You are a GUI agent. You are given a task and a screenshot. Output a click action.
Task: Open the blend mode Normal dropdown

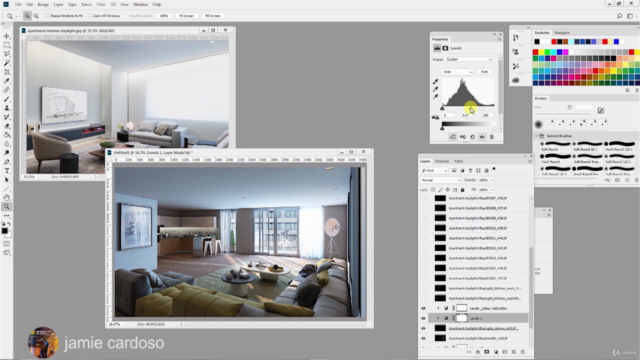(440, 180)
